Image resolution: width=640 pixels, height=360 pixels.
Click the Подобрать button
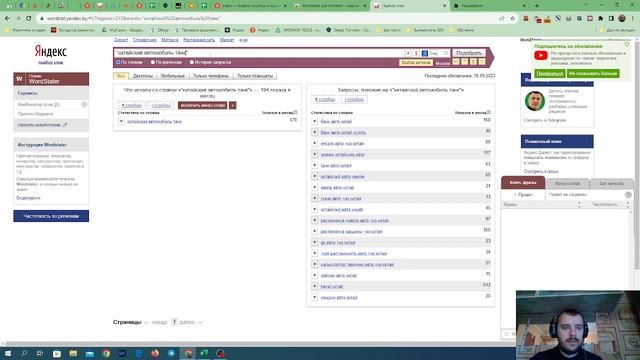tap(469, 53)
